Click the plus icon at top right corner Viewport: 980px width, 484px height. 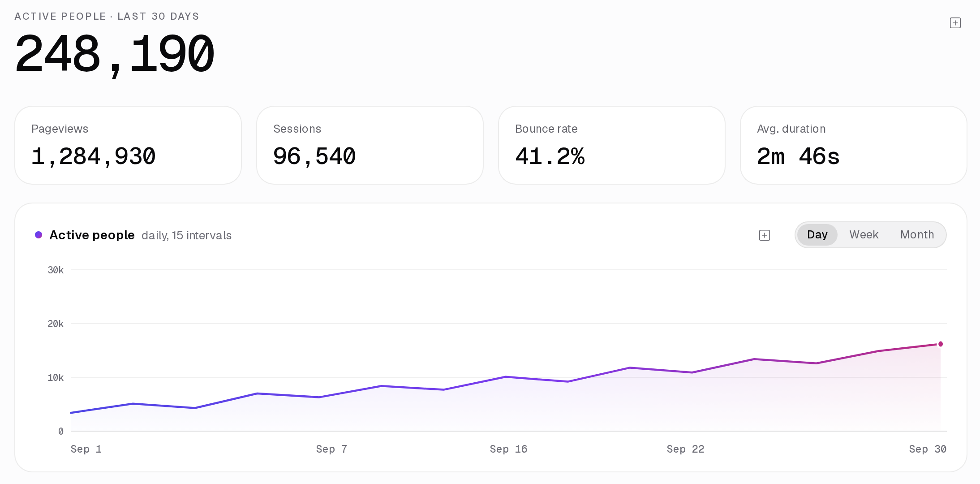point(955,23)
